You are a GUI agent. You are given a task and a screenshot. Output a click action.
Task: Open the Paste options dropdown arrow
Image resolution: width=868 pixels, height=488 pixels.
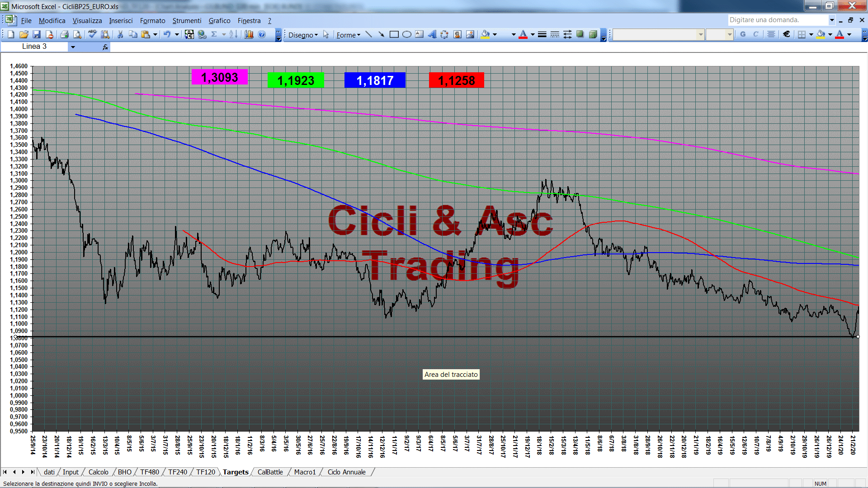tap(155, 35)
